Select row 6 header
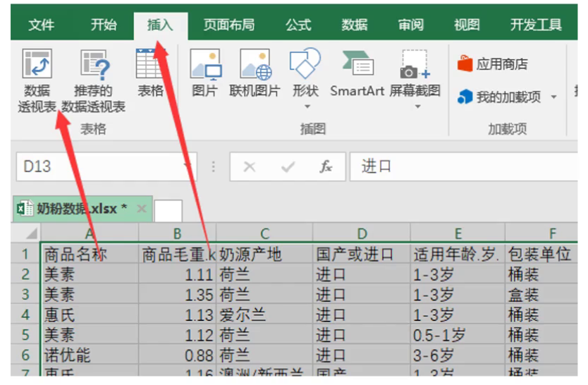The height and width of the screenshot is (385, 588). (25, 355)
